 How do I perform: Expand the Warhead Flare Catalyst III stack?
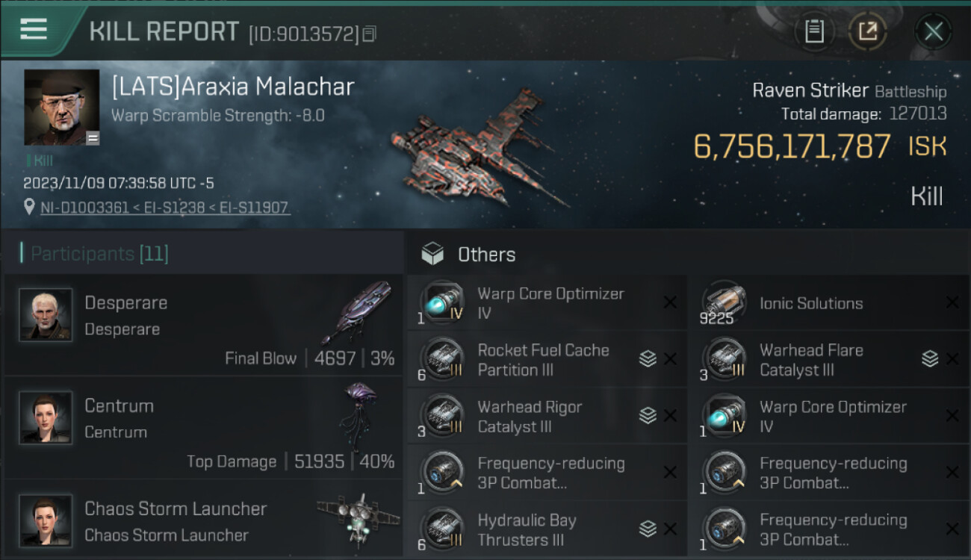(x=930, y=359)
